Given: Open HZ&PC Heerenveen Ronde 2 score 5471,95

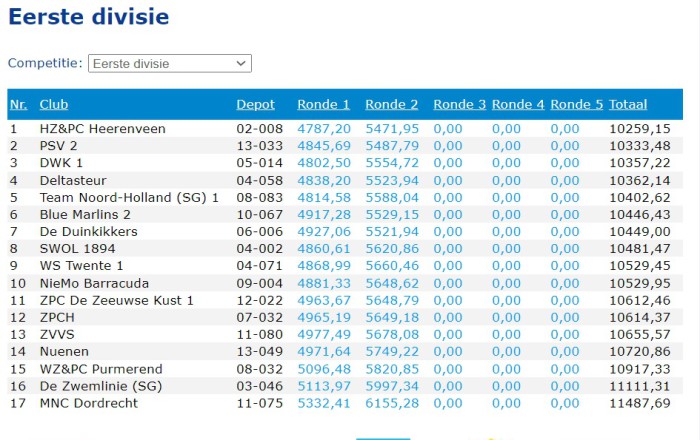Looking at the screenshot, I should click(x=392, y=129).
